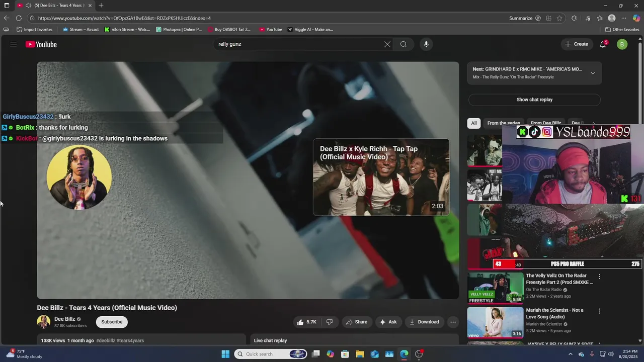Screen dimensions: 644x362
Task: Open Tap Tap video end-screen card
Action: [381, 177]
